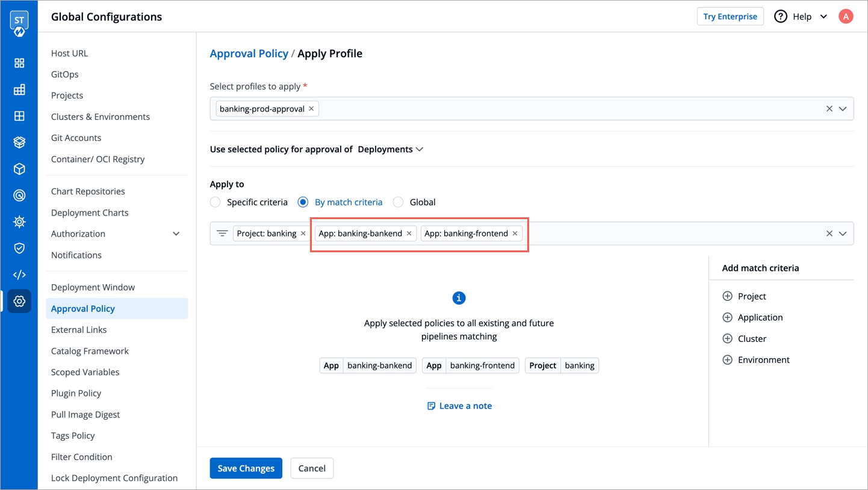Expand the Deployments approval type dropdown

(x=391, y=149)
